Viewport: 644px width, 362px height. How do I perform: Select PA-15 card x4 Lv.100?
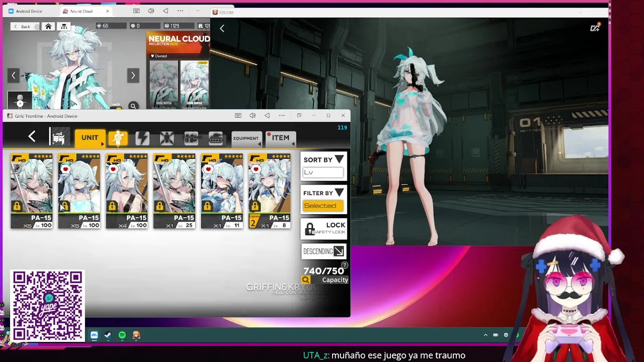pos(127,191)
